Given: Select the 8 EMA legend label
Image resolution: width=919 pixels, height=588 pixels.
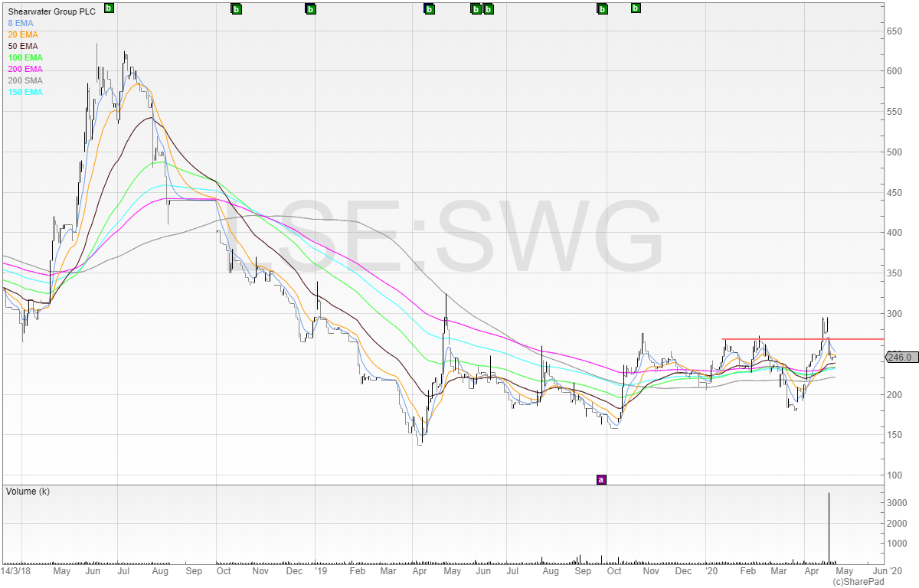Looking at the screenshot, I should 21,23.
